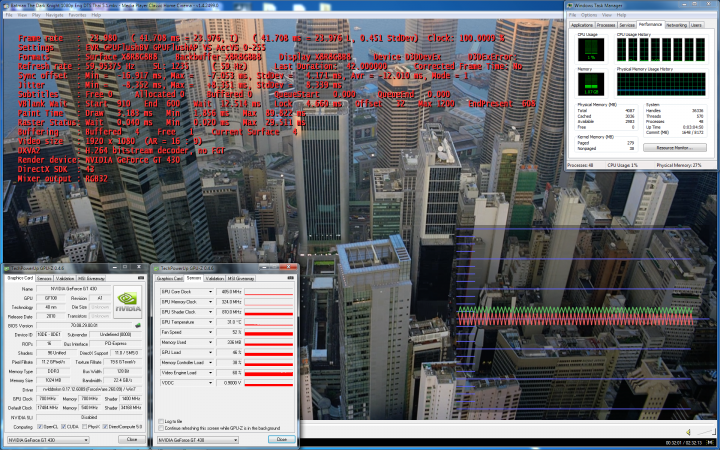
Task: Toggle the OpenCL checkbox
Action: tap(40, 427)
